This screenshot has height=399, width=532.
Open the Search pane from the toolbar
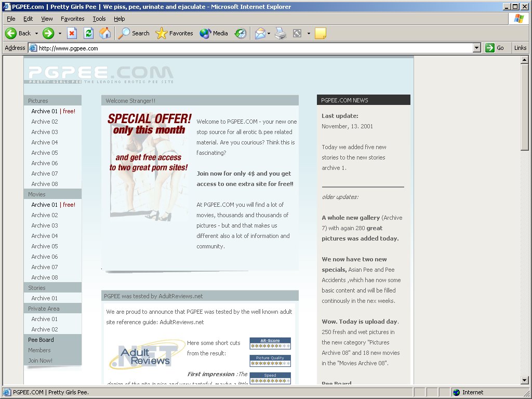134,33
